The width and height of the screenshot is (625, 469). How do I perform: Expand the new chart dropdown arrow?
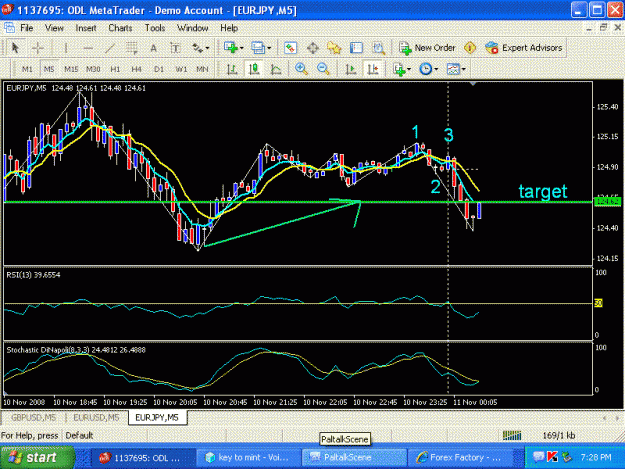(242, 48)
